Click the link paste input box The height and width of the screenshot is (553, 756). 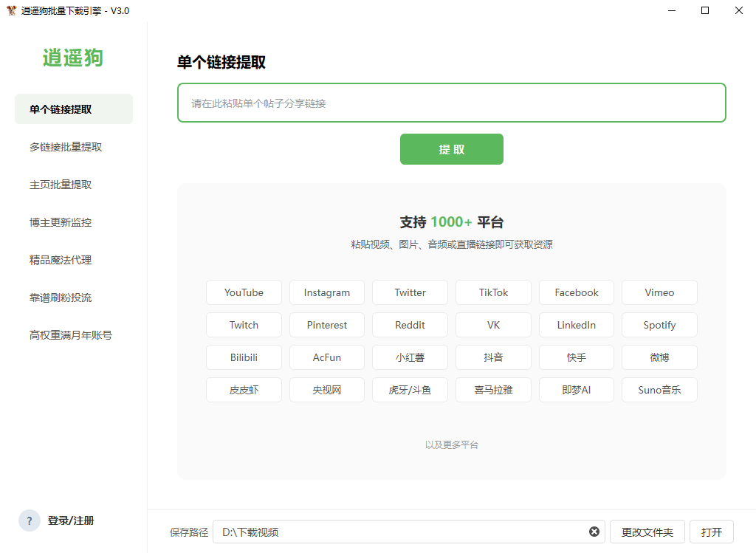(x=451, y=103)
